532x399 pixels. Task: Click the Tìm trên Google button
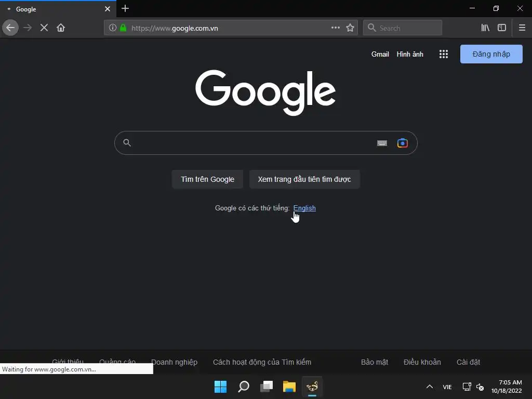(x=208, y=179)
